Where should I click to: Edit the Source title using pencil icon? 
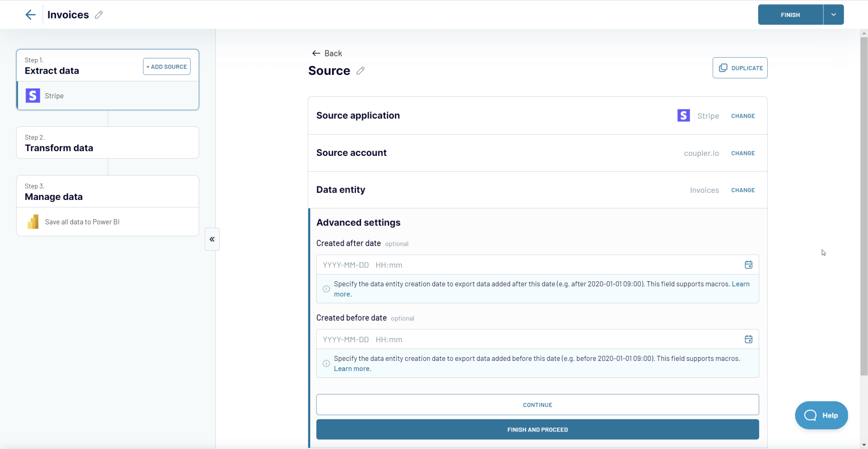tap(360, 71)
